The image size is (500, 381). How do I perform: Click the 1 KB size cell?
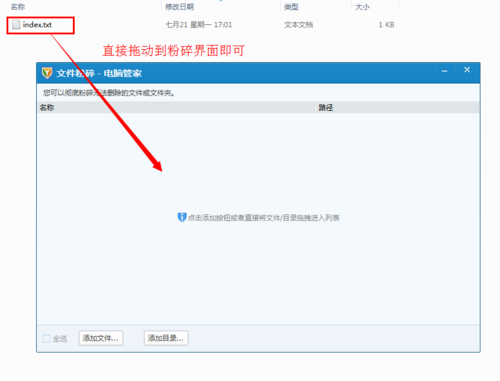386,25
